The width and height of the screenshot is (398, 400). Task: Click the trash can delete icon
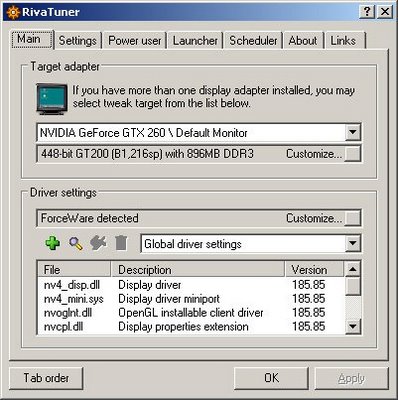click(x=121, y=243)
